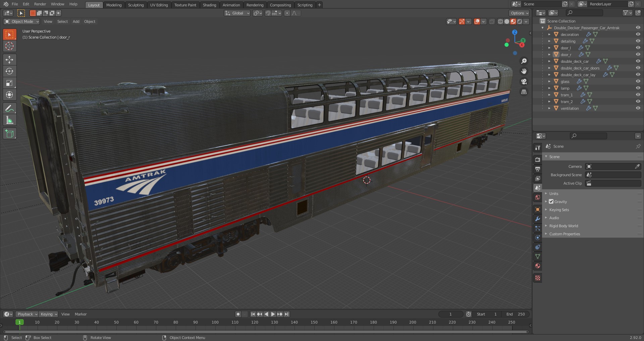Click the current frame marker in the timeline
The image size is (644, 341).
click(19, 322)
